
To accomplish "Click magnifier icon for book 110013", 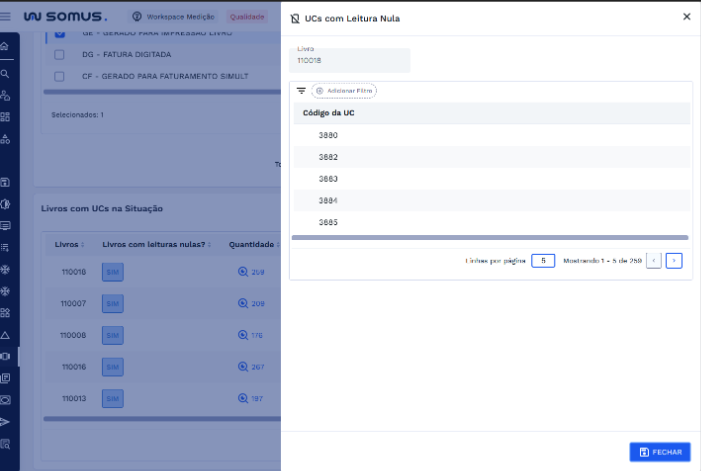I will (x=243, y=398).
